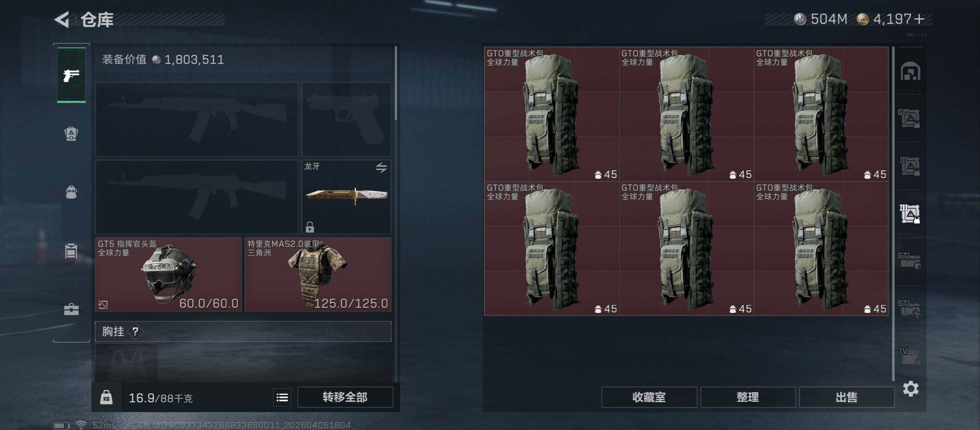The image size is (980, 430).
Task: Toggle the crossed icon on the GT5 helmet
Action: (x=103, y=305)
